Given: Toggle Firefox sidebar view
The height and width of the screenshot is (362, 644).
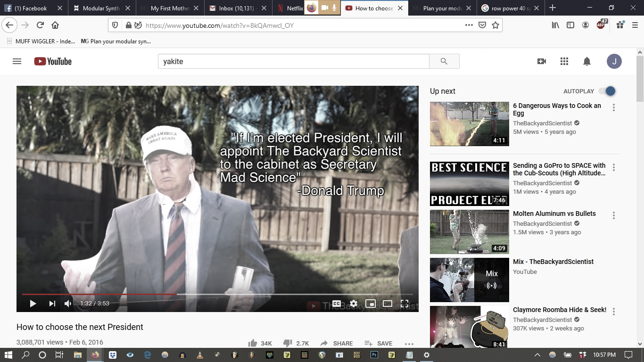Looking at the screenshot, I should coord(570,25).
